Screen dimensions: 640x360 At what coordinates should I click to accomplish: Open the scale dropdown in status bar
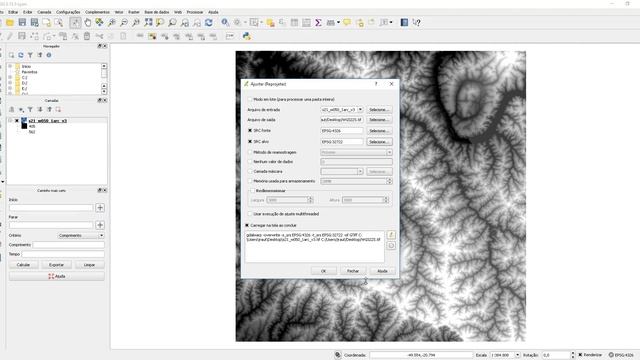point(518,355)
